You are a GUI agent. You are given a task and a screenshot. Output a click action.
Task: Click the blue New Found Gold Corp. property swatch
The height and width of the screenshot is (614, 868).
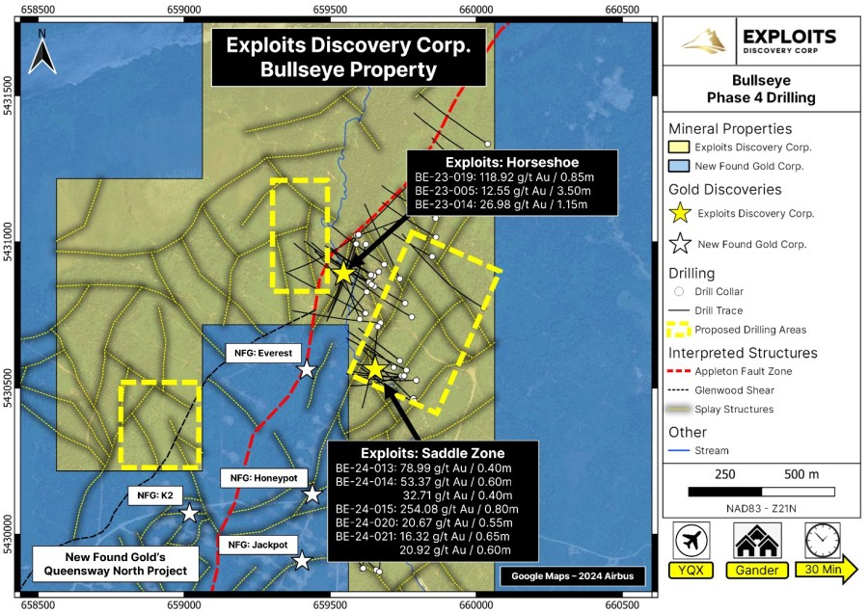tap(679, 166)
